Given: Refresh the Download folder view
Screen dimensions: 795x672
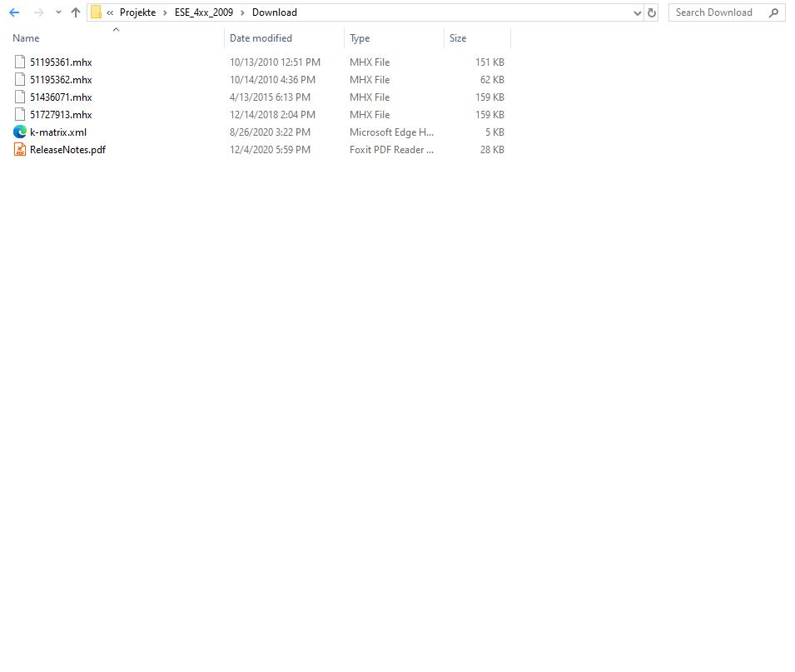Looking at the screenshot, I should [652, 13].
